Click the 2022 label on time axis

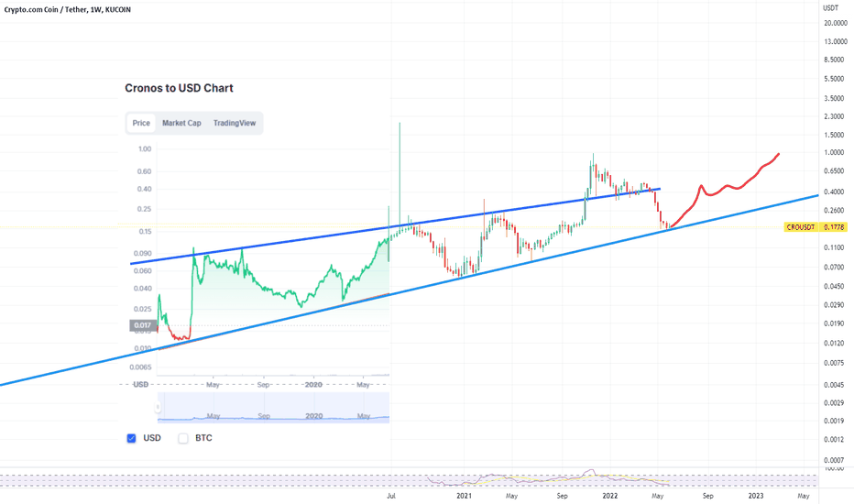click(609, 496)
